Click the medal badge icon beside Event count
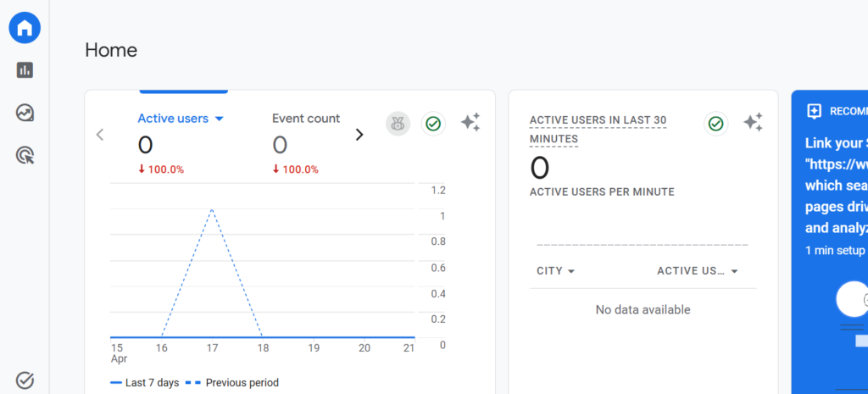 click(x=398, y=124)
